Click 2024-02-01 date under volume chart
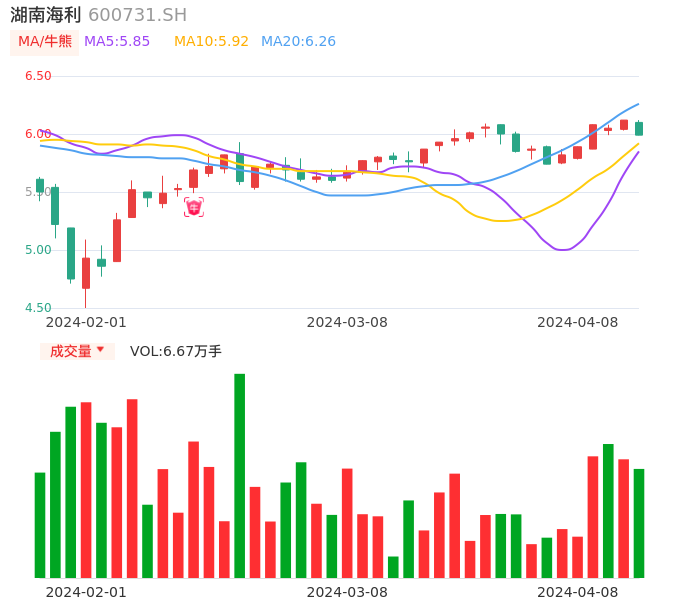 pyautogui.click(x=86, y=592)
